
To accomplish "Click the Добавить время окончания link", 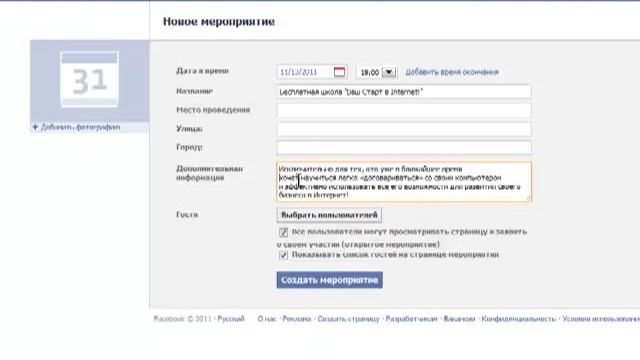I will (x=452, y=72).
